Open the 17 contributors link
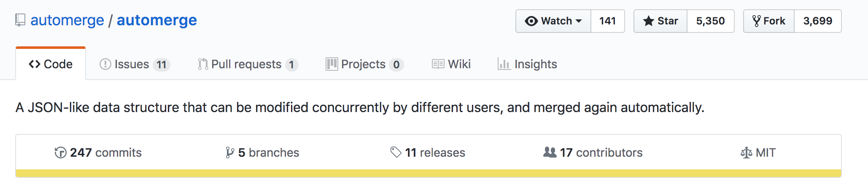Screen dimensions: 868x182 click(593, 153)
